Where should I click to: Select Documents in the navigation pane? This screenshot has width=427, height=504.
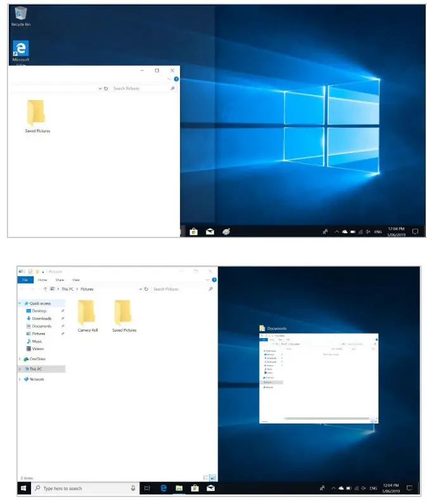point(41,326)
